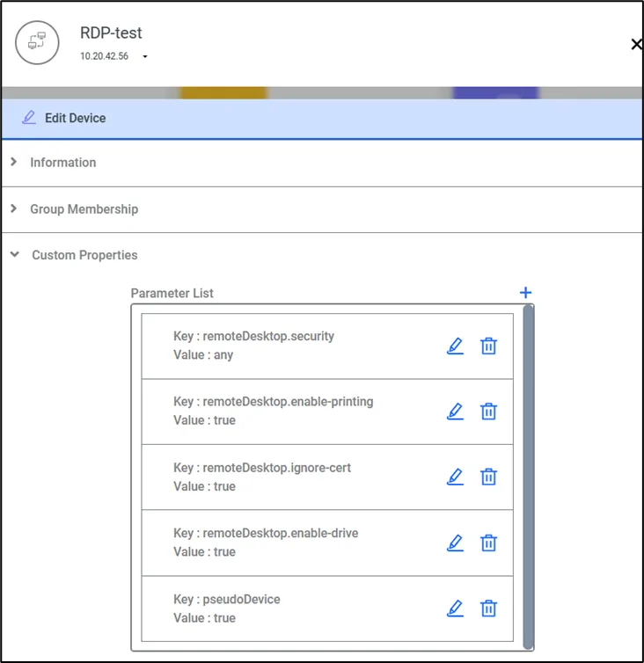Delete the remoteDesktop.ignore-cert parameter
Image resolution: width=644 pixels, height=663 pixels.
click(488, 477)
